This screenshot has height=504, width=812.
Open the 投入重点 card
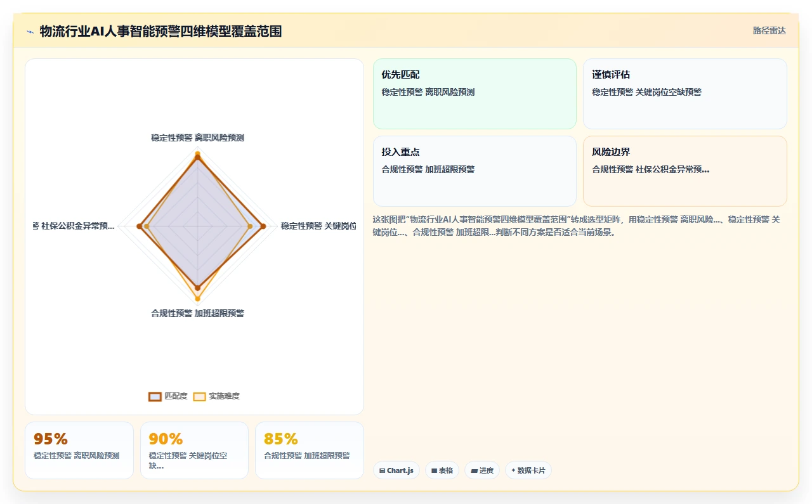click(x=475, y=171)
